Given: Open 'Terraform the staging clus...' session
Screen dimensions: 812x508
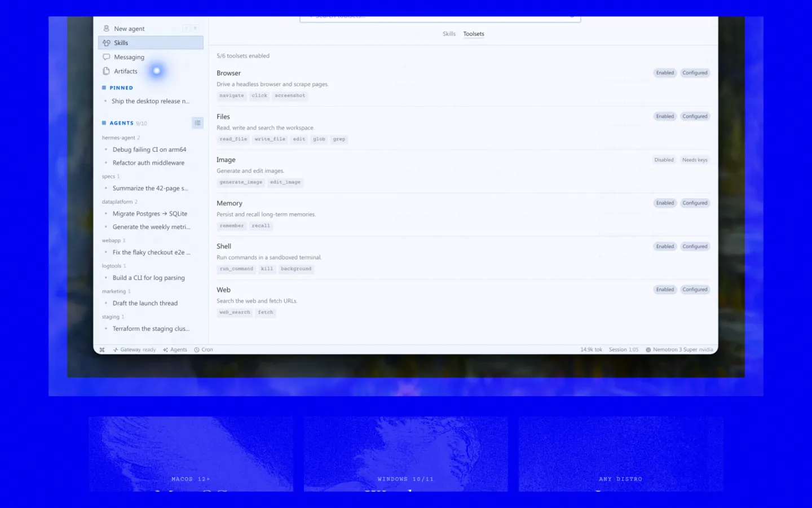Looking at the screenshot, I should pos(151,329).
